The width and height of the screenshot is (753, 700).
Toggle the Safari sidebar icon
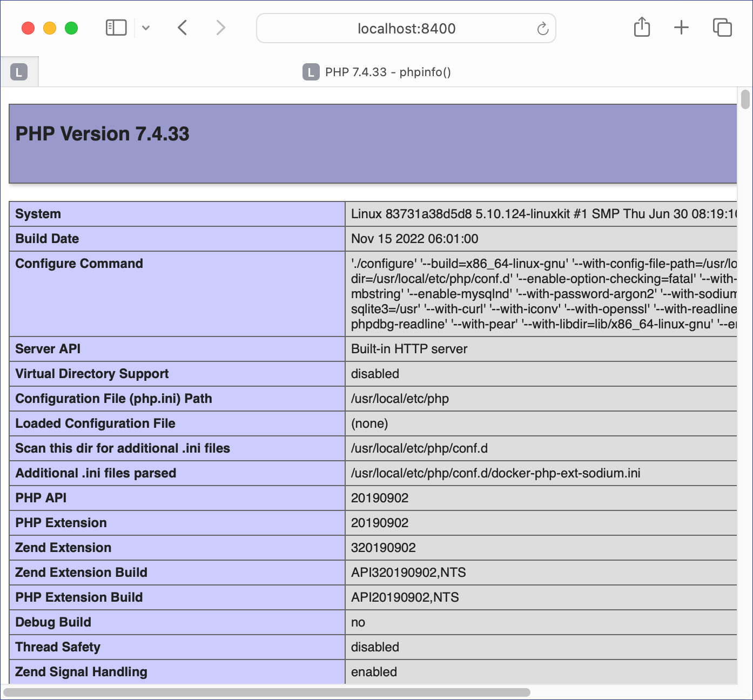pyautogui.click(x=116, y=28)
